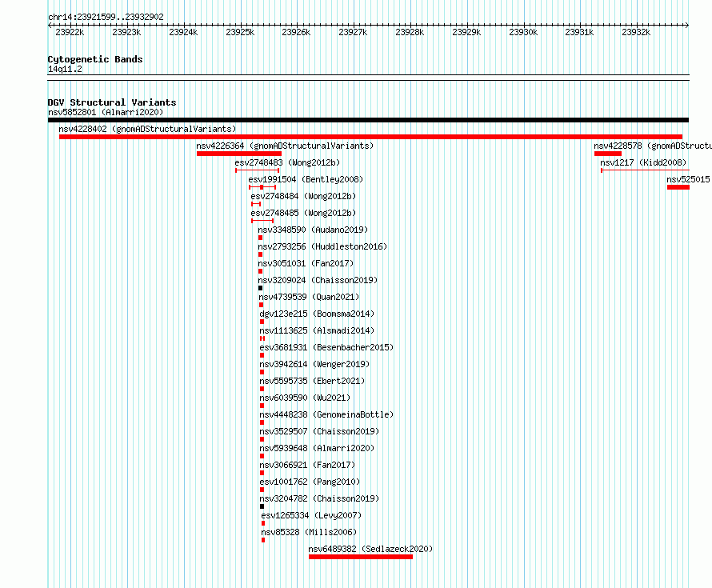The width and height of the screenshot is (712, 588).
Task: Open esv2748484 (Wong2012b) label
Action: click(303, 196)
